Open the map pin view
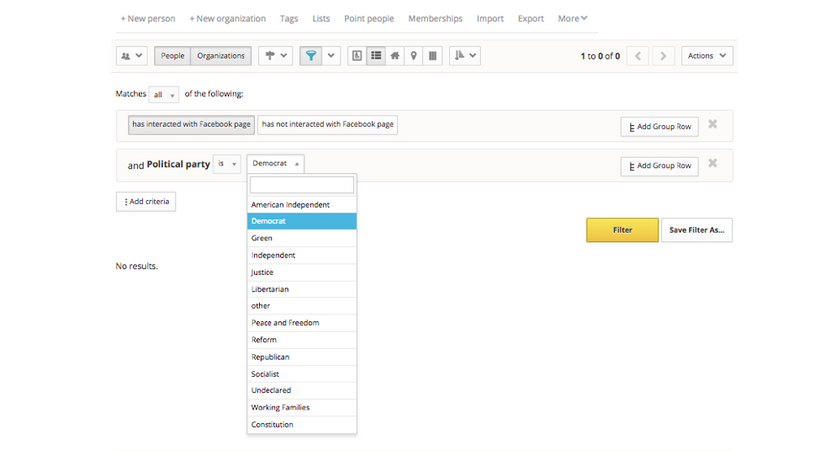The width and height of the screenshot is (824, 451). (x=414, y=56)
